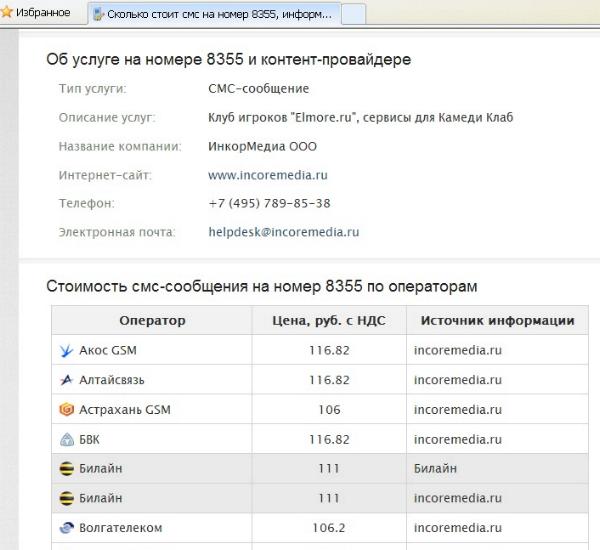The width and height of the screenshot is (600, 550).
Task: Click the 116.82 price for Алтайсвязь
Action: pyautogui.click(x=329, y=380)
